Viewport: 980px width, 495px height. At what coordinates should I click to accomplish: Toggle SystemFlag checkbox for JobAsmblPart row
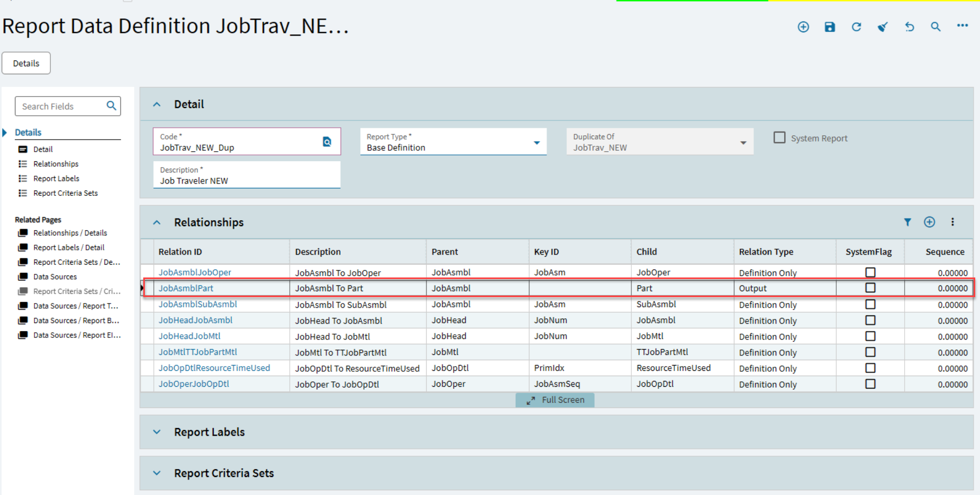pyautogui.click(x=870, y=288)
